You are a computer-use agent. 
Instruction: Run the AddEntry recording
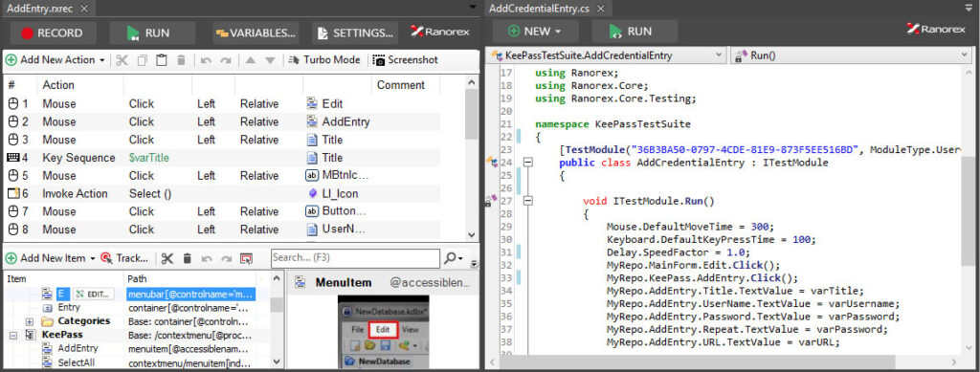pos(152,33)
